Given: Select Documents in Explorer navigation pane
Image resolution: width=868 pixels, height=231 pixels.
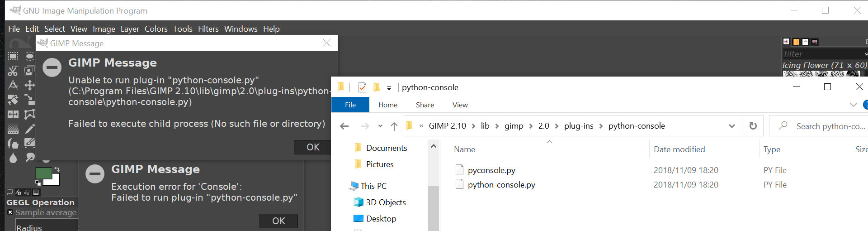Looking at the screenshot, I should click(x=381, y=148).
